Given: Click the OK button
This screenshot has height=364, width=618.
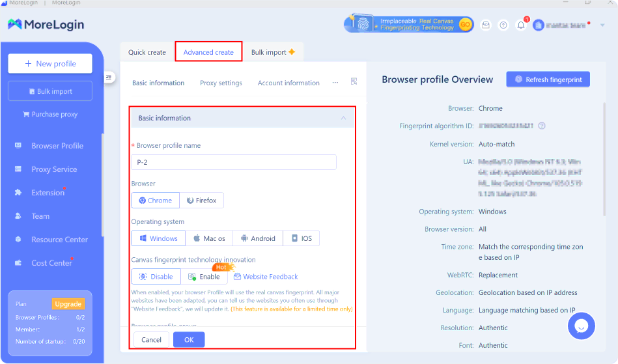Looking at the screenshot, I should tap(189, 339).
